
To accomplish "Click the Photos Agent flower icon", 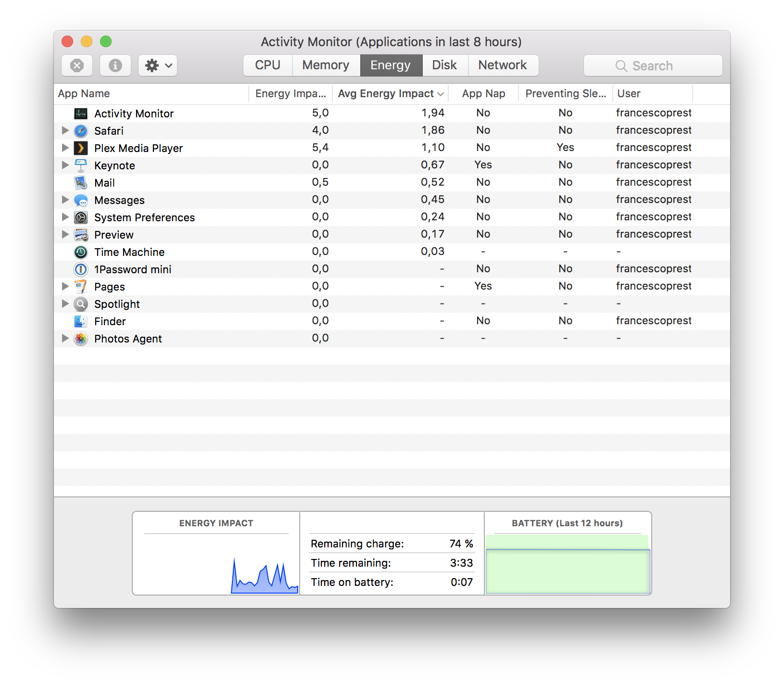I will pos(81,339).
